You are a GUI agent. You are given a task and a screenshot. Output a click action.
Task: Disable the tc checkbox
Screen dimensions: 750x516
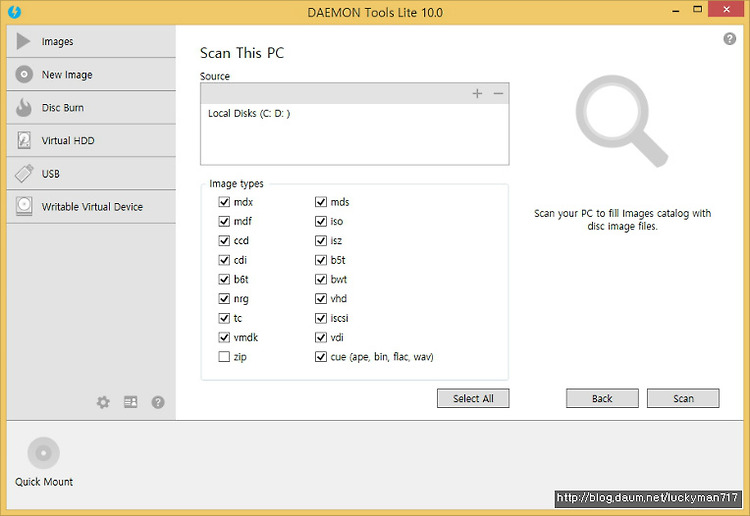(x=224, y=318)
